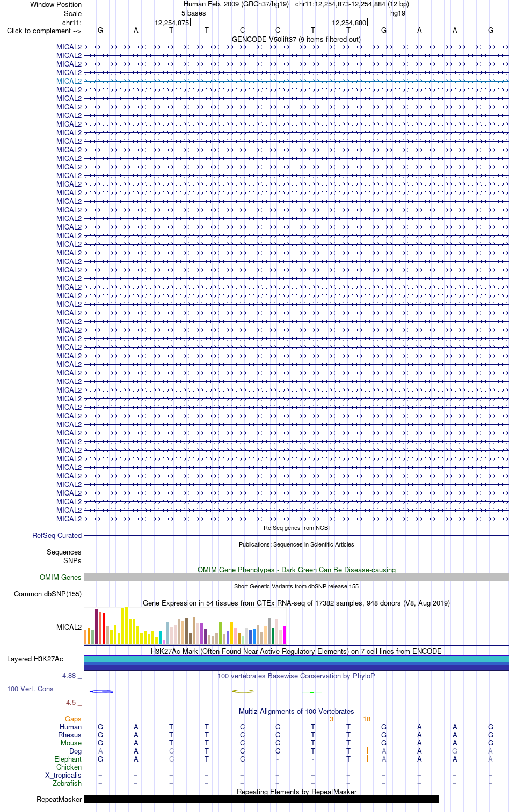Screen dimensions: 510x812
Task: Click the 'X_tropicalis' alignment row label
Action: coord(63,775)
